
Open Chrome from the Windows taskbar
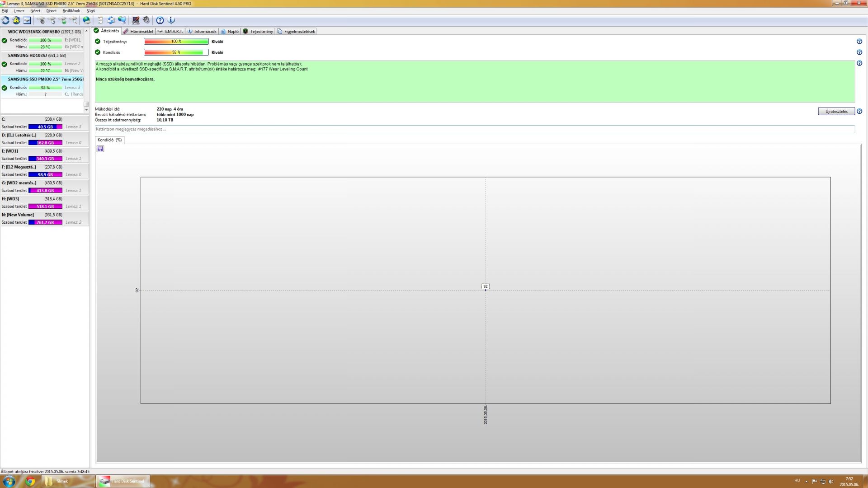(30, 481)
